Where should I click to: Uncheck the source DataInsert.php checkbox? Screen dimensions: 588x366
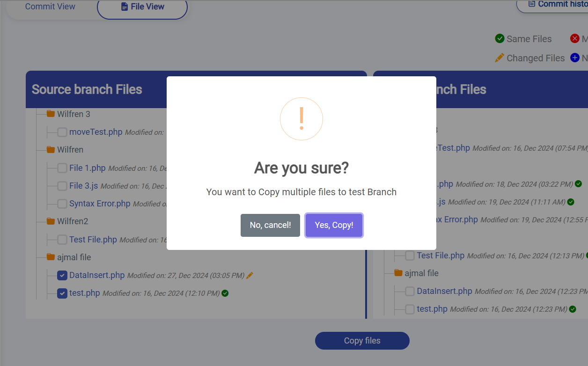point(62,275)
